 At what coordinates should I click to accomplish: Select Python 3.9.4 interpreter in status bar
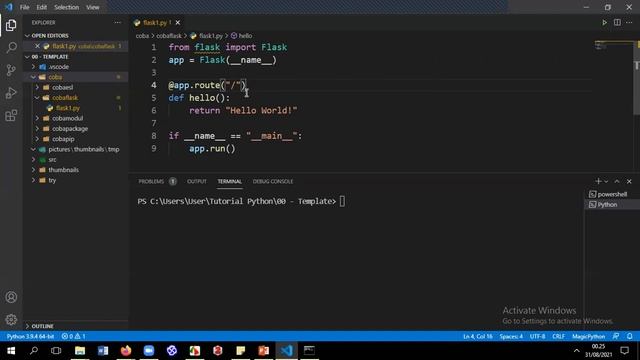coord(30,336)
